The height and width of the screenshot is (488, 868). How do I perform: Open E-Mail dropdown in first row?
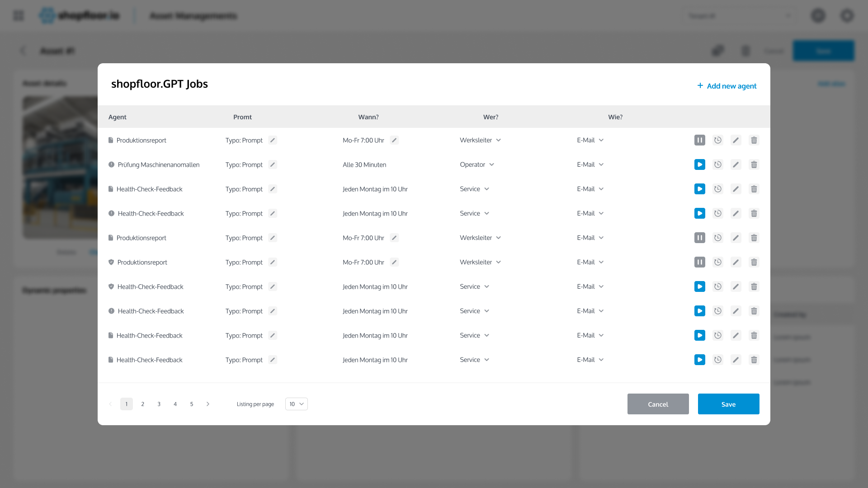point(590,140)
